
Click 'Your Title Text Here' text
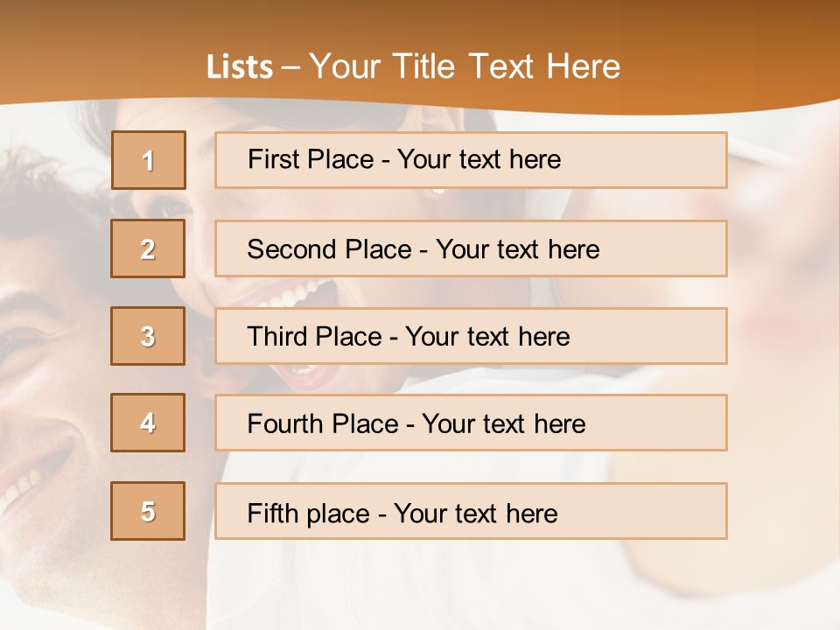click(465, 66)
